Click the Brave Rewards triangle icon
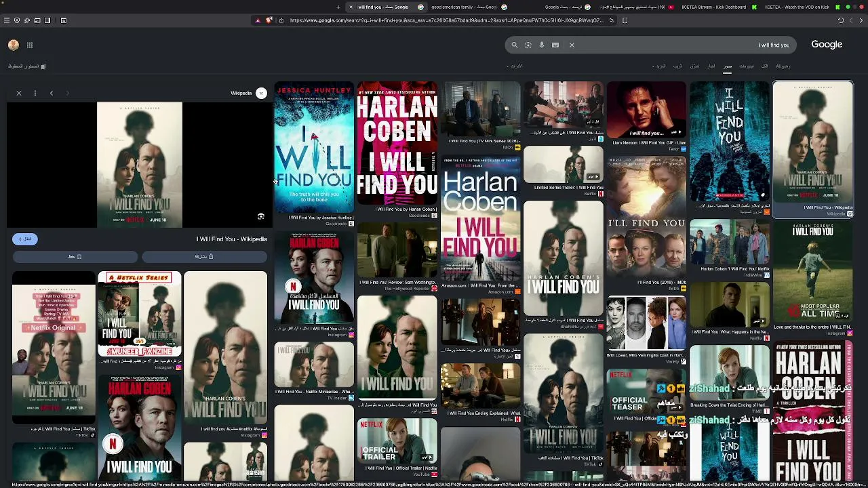Image resolution: width=868 pixels, height=488 pixels. (x=258, y=20)
